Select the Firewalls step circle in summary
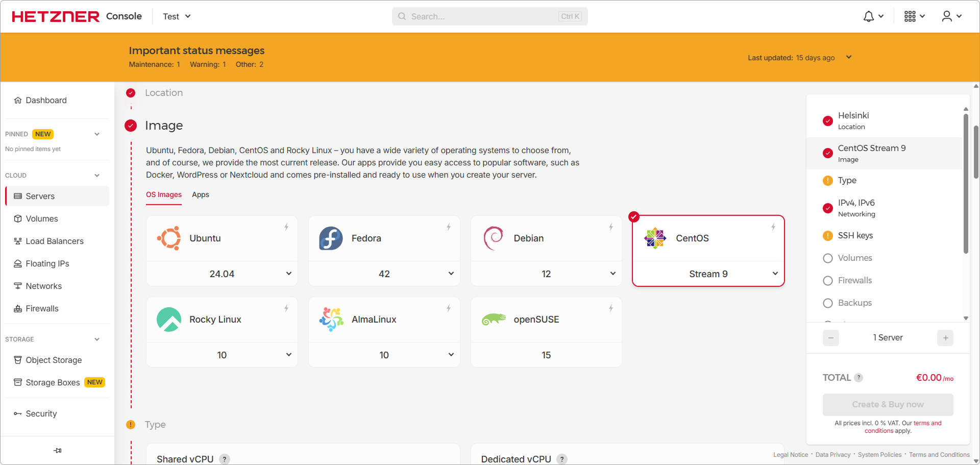Viewport: 980px width, 465px height. coord(828,281)
